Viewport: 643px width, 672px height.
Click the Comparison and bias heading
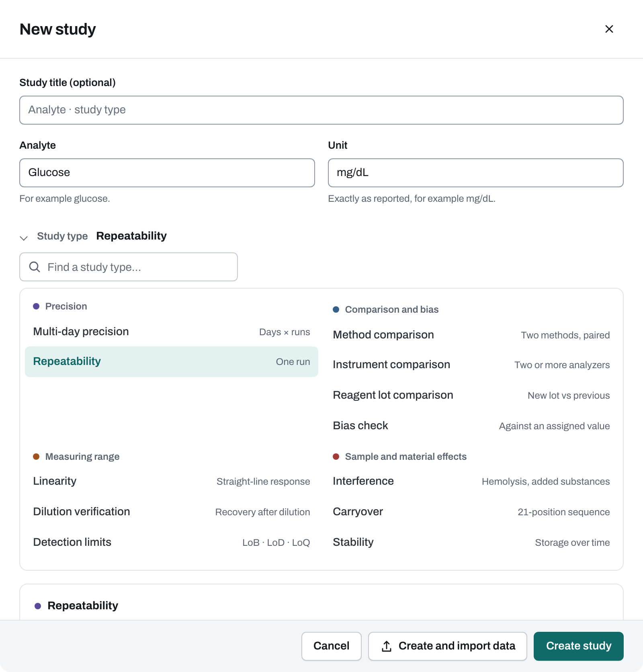392,309
